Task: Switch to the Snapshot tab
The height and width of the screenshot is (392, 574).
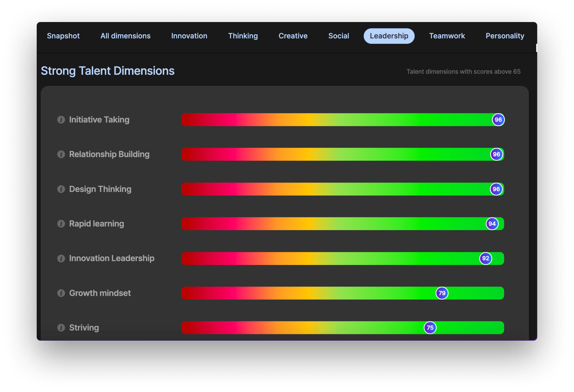Action: pos(63,36)
